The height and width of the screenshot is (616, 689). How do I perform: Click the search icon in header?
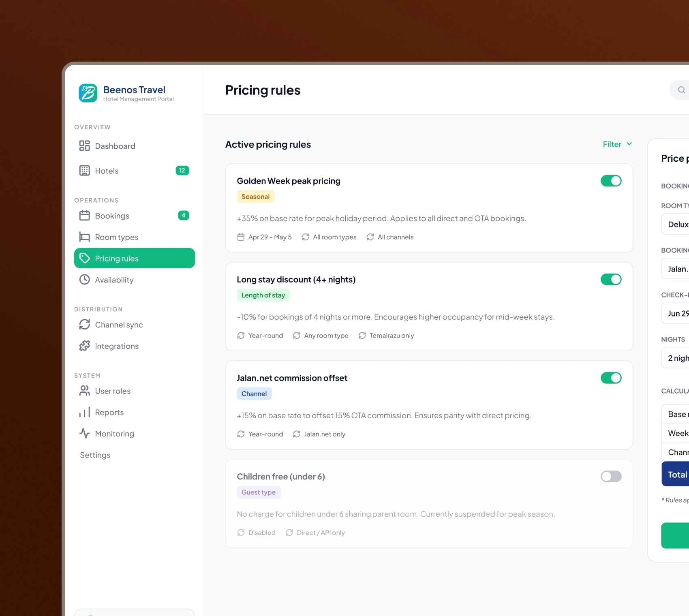coord(681,90)
